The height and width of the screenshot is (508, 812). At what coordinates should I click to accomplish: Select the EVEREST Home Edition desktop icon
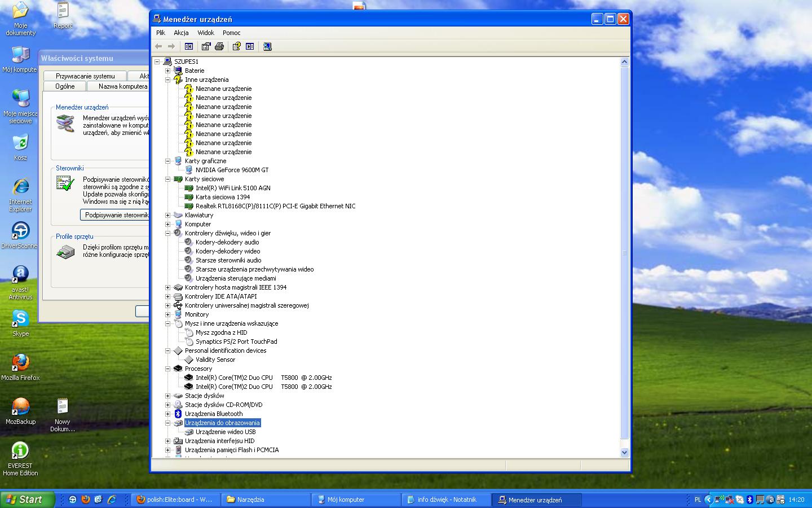point(20,459)
